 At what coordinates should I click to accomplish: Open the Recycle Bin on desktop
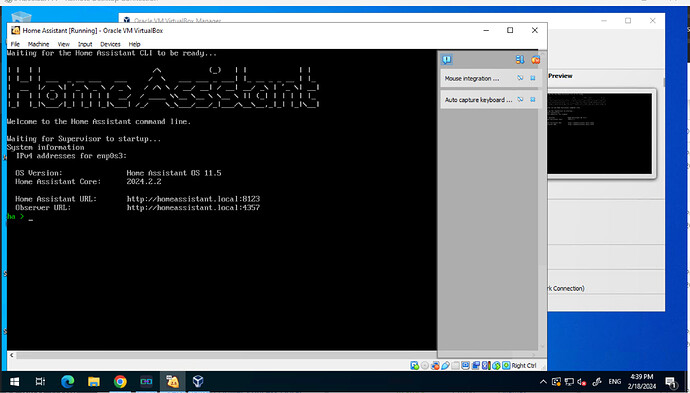[21, 18]
